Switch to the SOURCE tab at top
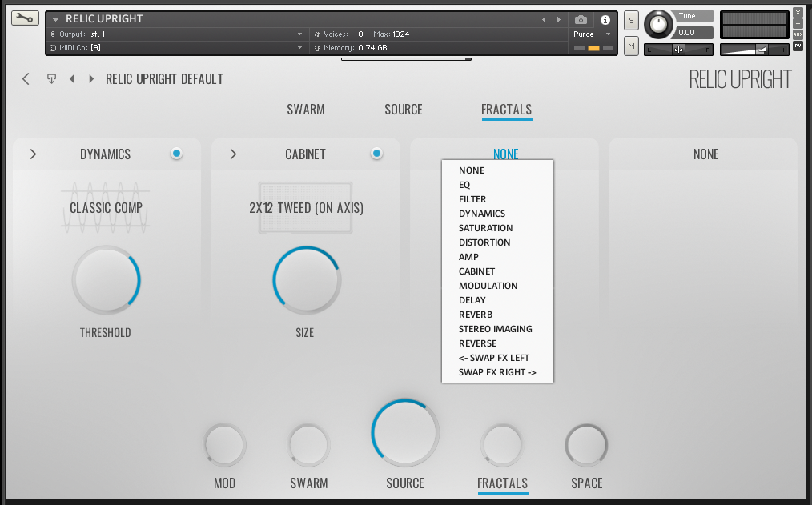Viewport: 812px width, 505px height. tap(403, 109)
